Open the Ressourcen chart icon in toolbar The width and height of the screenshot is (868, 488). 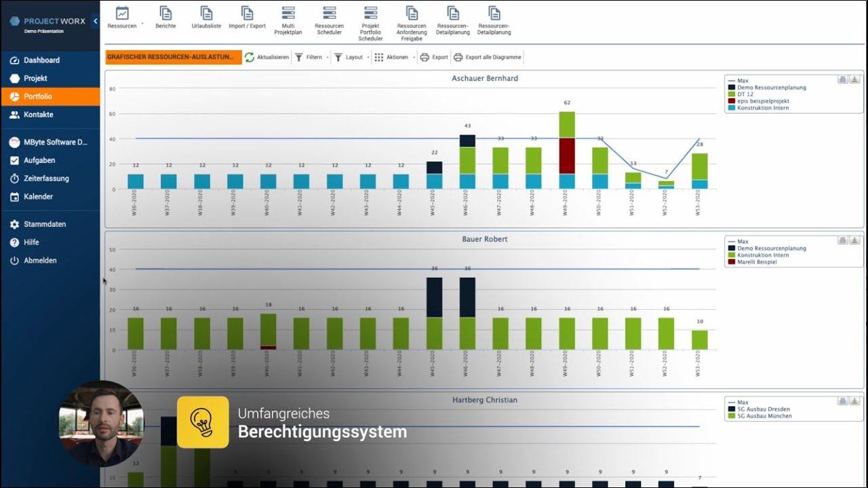click(x=122, y=13)
